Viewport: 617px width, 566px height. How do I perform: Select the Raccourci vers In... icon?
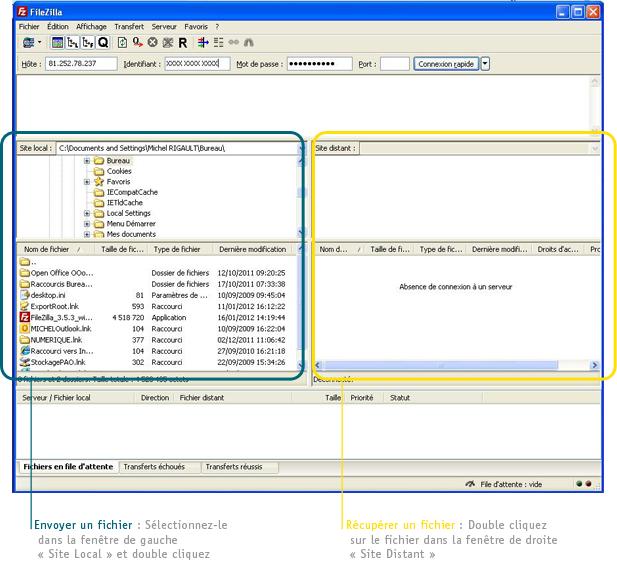tap(25, 351)
